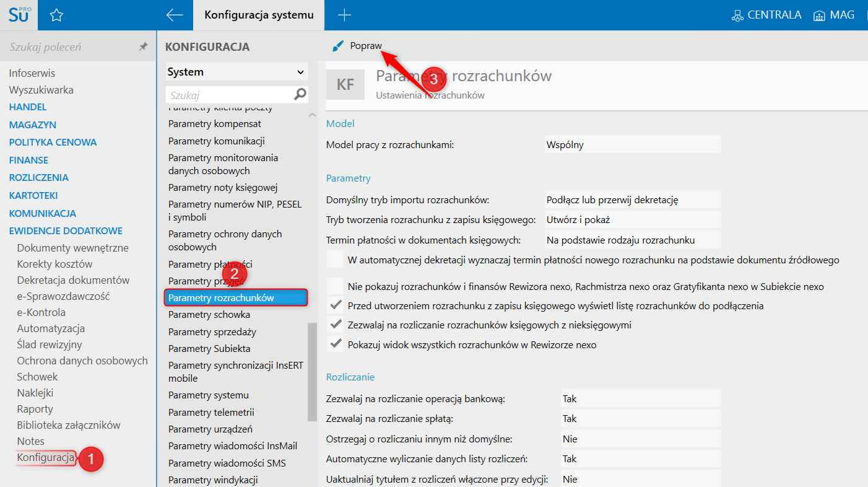Viewport: 868px width, 487px height.
Task: Select Parametry komunikacji in configuration list
Action: tap(217, 141)
